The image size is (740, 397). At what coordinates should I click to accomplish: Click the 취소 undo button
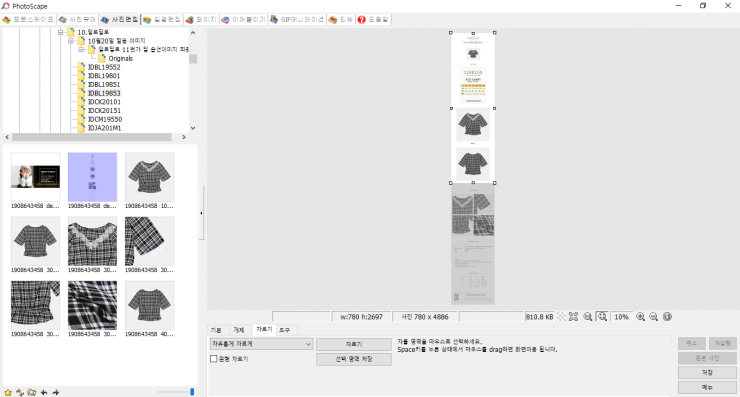click(x=691, y=343)
